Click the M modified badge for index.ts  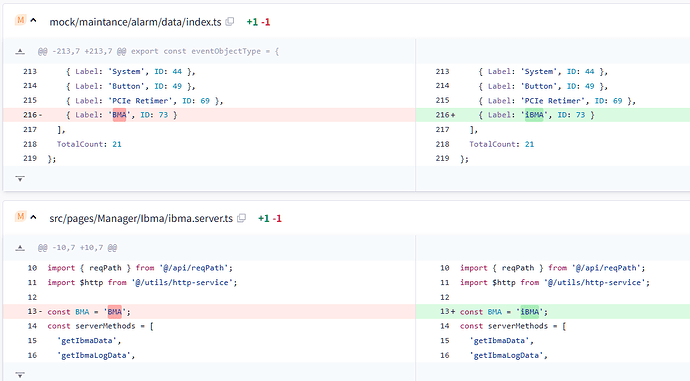point(20,20)
